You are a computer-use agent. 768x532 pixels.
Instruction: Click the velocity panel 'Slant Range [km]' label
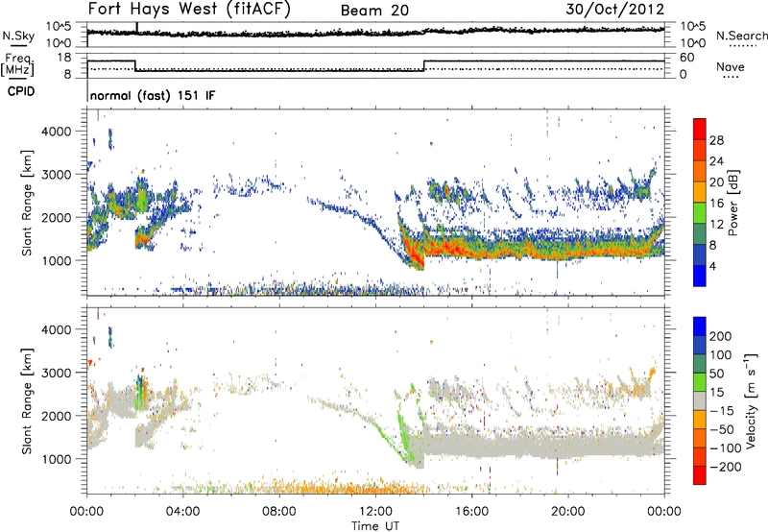[x=27, y=401]
